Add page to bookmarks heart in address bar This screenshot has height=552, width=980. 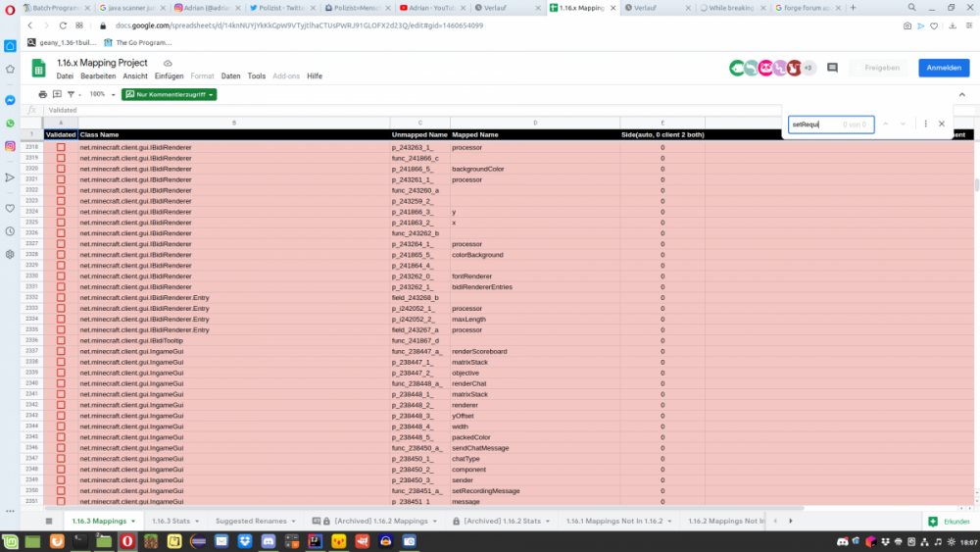[934, 25]
